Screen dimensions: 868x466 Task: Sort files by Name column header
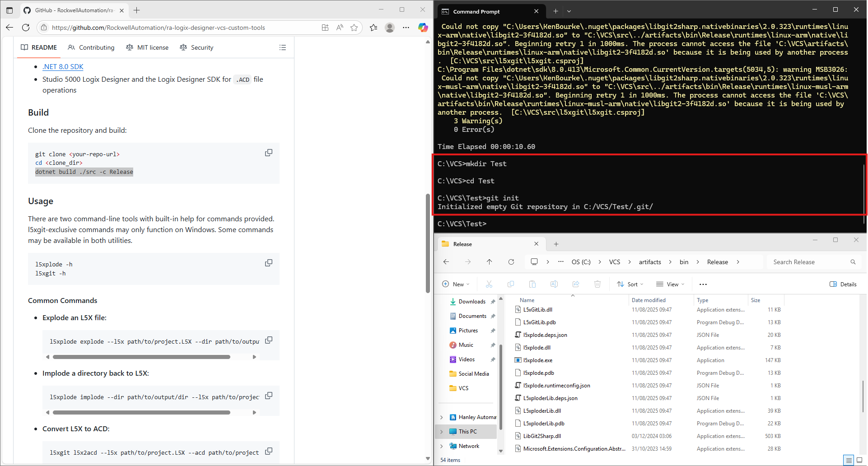pos(527,300)
